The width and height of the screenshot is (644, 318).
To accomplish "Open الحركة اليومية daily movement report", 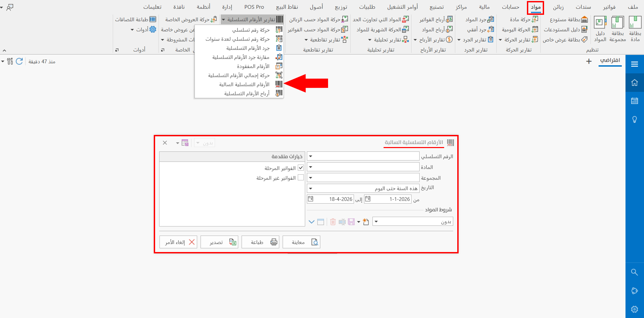I will [520, 30].
